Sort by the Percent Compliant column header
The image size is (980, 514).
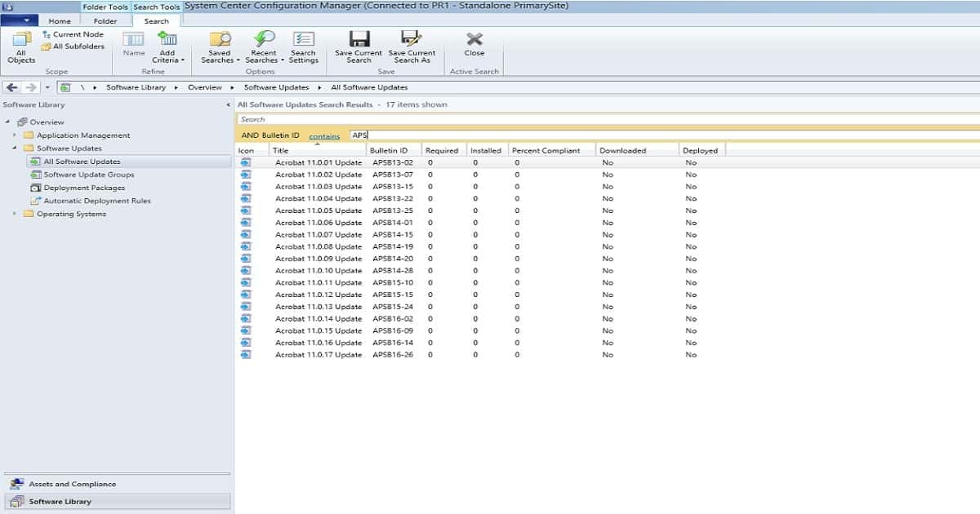tap(551, 150)
